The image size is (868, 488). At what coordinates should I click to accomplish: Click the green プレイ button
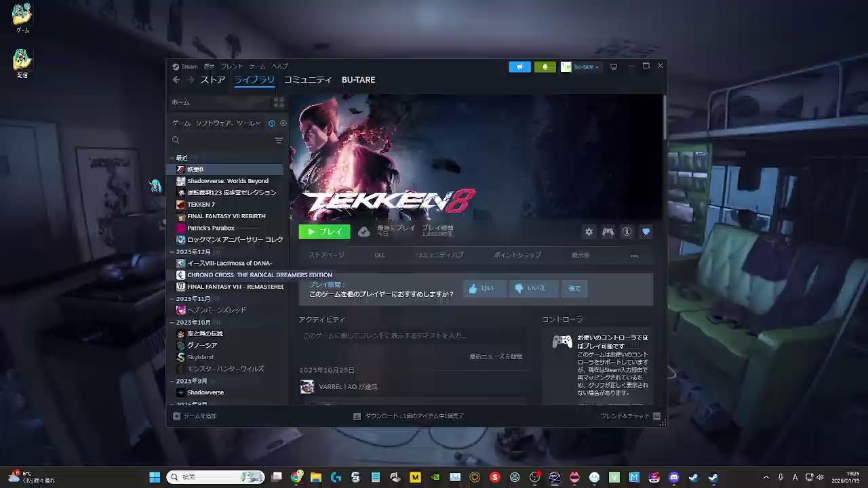coord(325,232)
